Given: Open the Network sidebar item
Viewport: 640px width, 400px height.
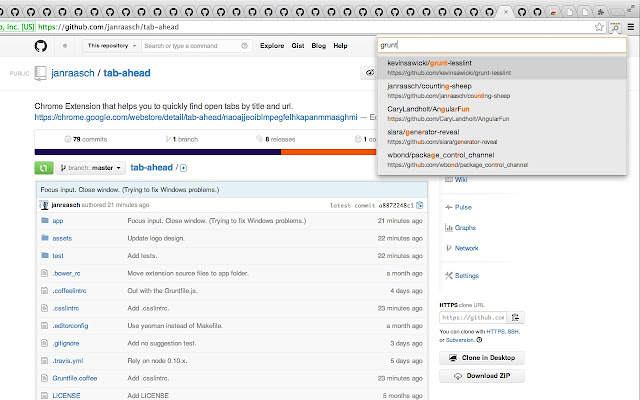Looking at the screenshot, I should [466, 248].
